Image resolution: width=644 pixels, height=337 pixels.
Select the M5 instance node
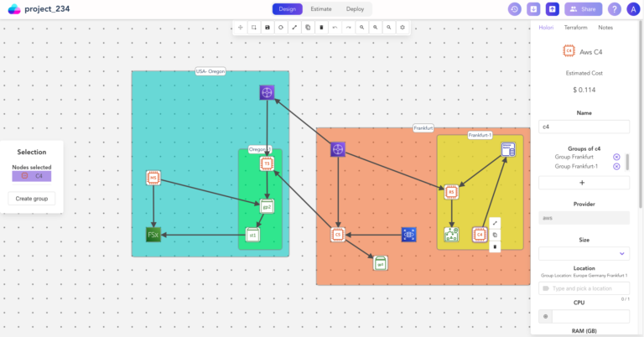(x=153, y=178)
